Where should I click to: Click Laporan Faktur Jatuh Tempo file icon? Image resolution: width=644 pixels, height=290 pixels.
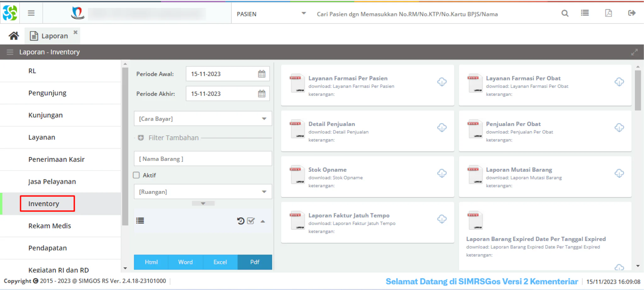297,220
